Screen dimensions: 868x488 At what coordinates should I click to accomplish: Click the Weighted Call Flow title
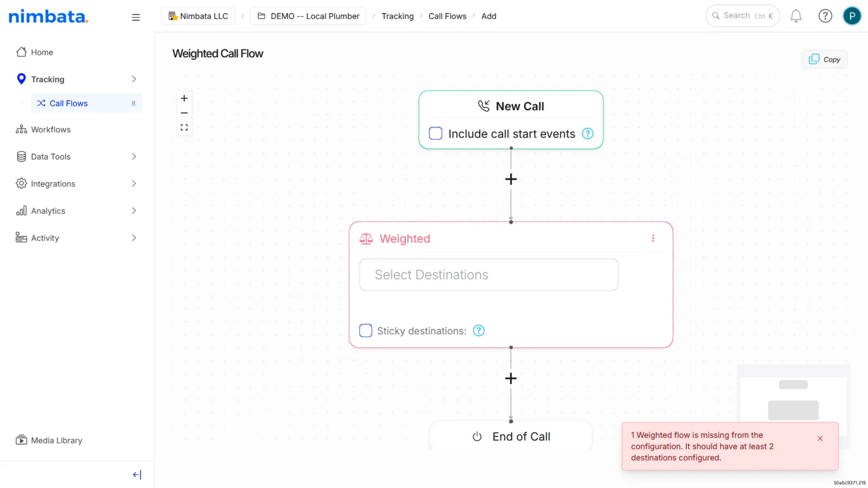click(x=218, y=54)
